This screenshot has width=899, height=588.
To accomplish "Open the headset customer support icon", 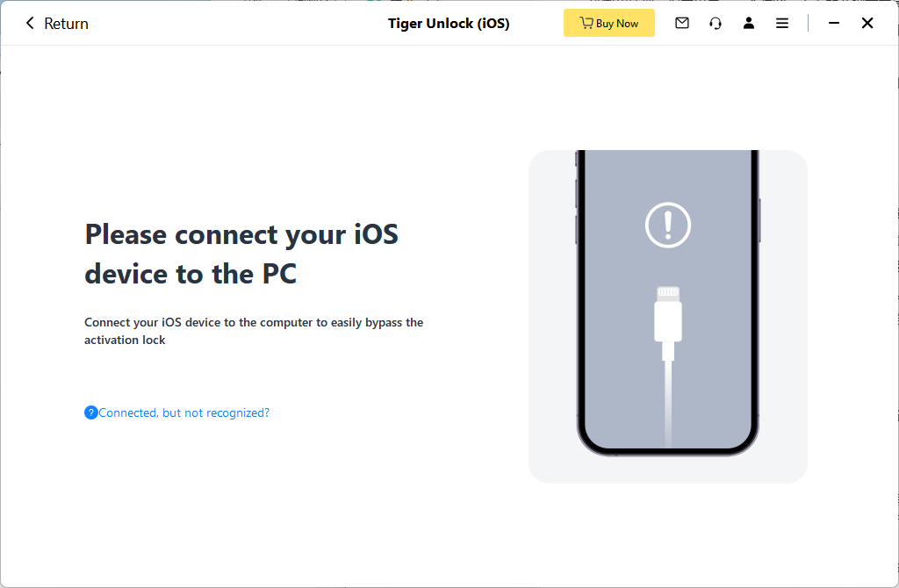I will pyautogui.click(x=716, y=24).
